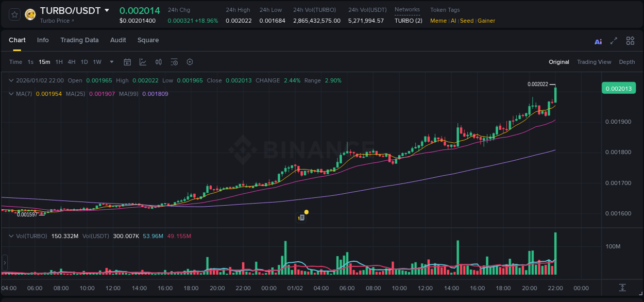
Task: Click the TURBO coin logo
Action: coord(30,14)
